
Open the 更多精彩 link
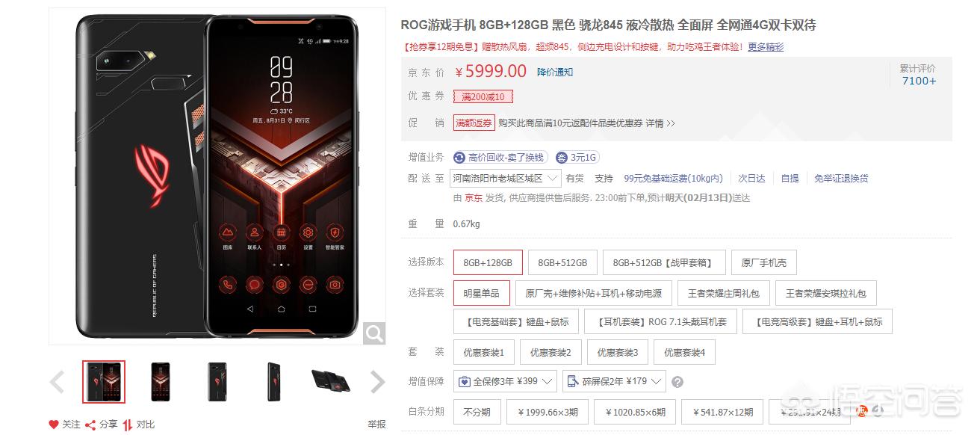(x=766, y=47)
